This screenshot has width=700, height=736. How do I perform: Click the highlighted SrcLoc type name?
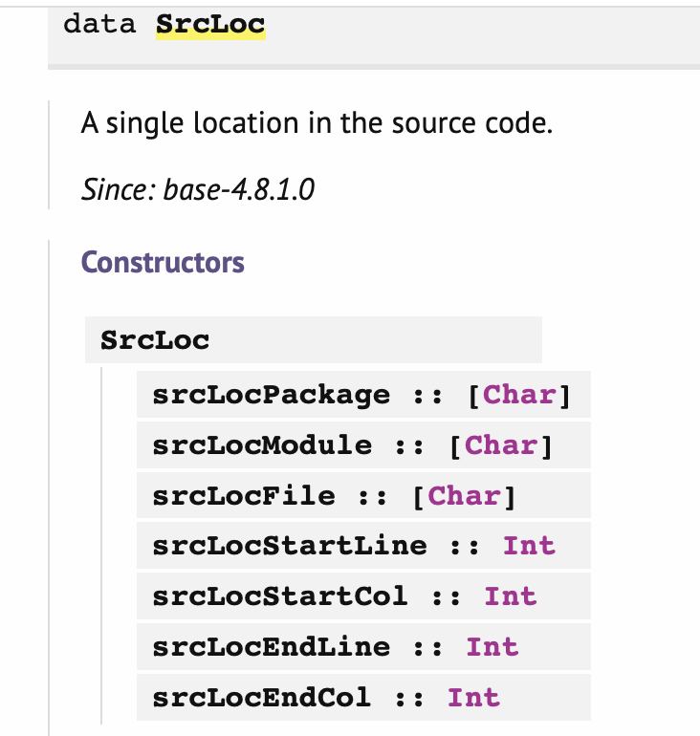pos(210,25)
